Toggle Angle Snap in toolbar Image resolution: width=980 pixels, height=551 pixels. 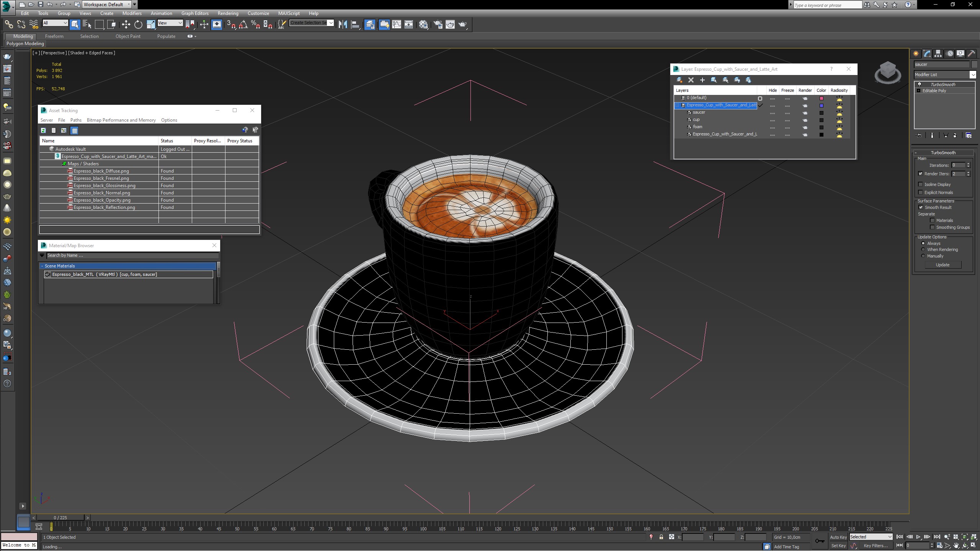coord(243,24)
